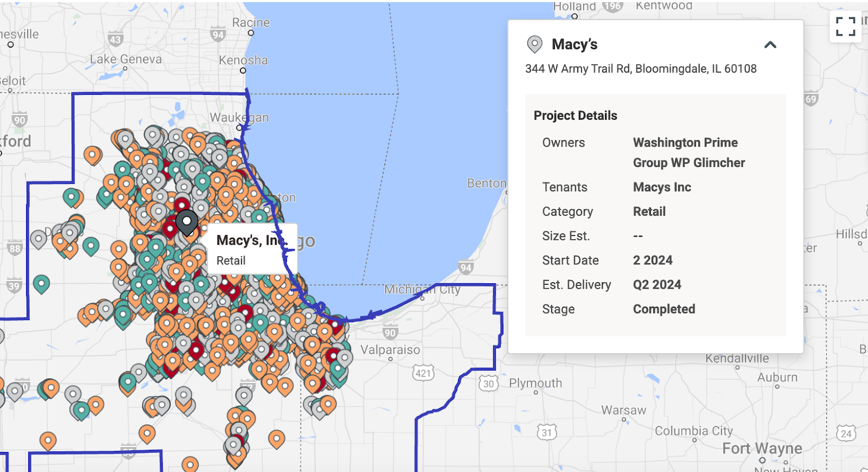Image resolution: width=868 pixels, height=472 pixels.
Task: Click the gray location pin icon beside Macy's title
Action: pos(535,44)
